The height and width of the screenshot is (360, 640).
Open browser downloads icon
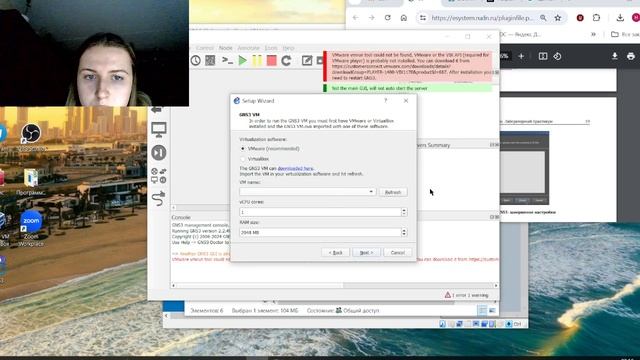point(620,18)
